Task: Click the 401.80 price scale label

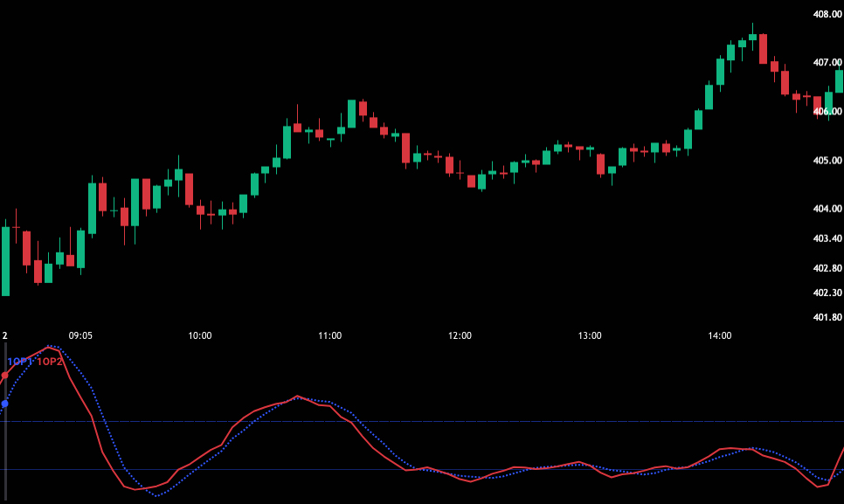Action: pos(826,317)
